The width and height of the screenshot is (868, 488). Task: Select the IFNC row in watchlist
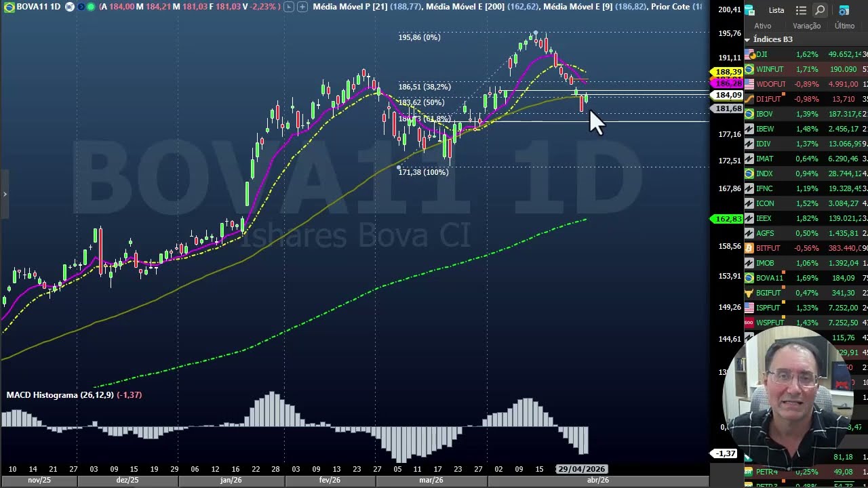pyautogui.click(x=806, y=188)
